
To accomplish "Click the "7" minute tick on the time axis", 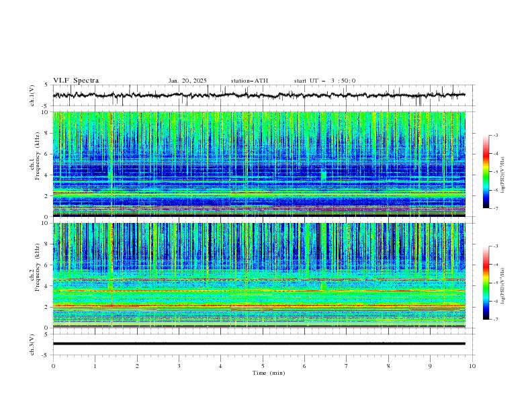I will point(347,366).
